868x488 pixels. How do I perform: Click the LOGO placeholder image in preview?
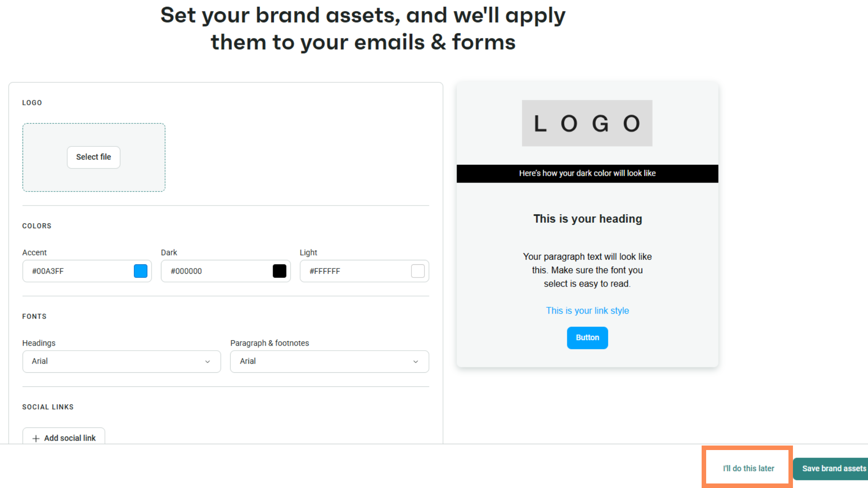(587, 123)
